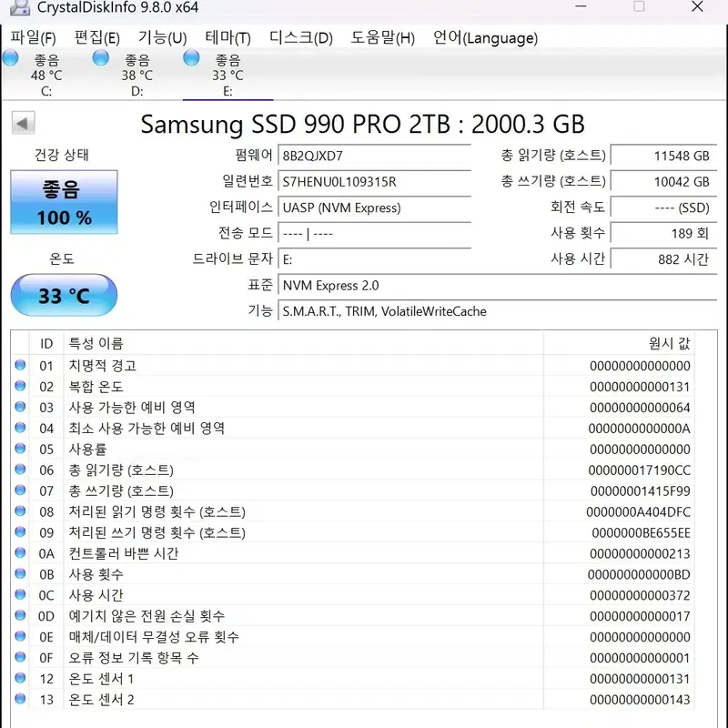Click status dot for row 05 사용률

[x=20, y=449]
